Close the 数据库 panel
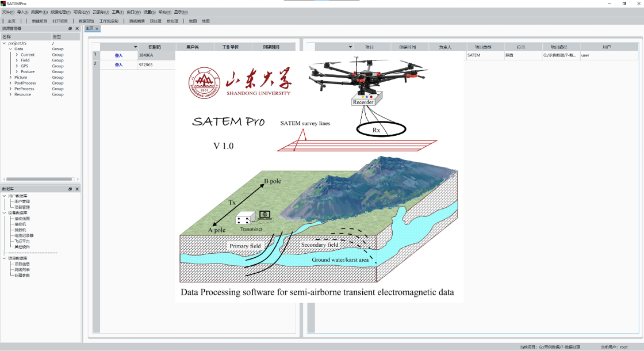This screenshot has width=644, height=351. point(77,189)
